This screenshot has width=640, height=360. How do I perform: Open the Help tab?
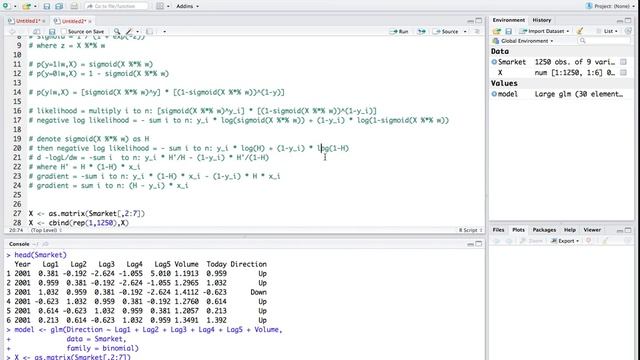(570, 230)
